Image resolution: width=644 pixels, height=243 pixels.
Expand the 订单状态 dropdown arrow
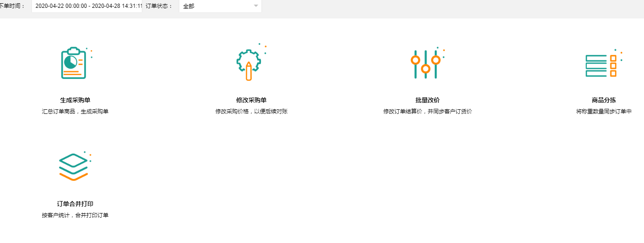(x=256, y=6)
